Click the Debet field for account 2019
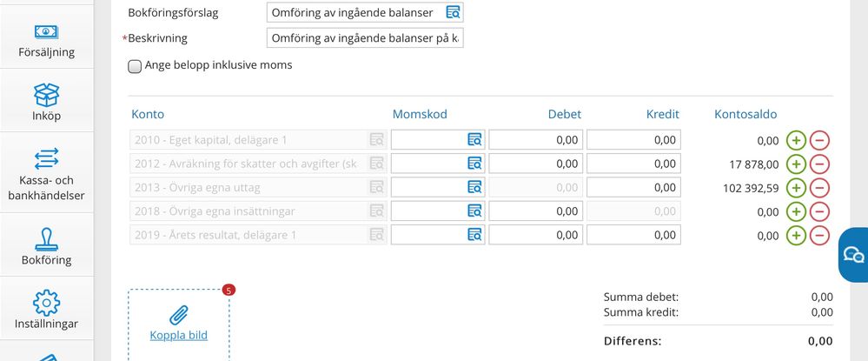 click(x=536, y=235)
